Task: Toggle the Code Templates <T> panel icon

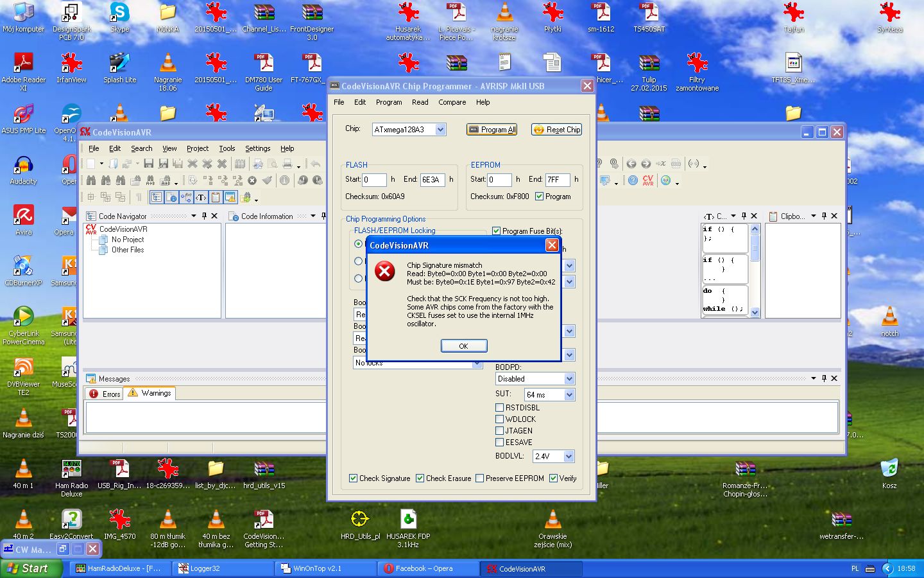Action: (201, 197)
